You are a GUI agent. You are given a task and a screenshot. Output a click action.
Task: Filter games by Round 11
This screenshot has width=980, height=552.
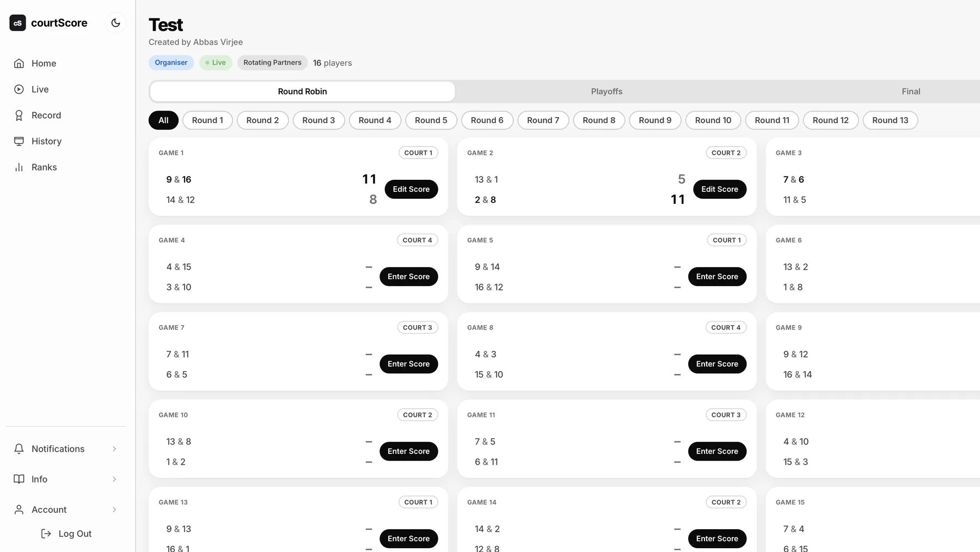772,120
